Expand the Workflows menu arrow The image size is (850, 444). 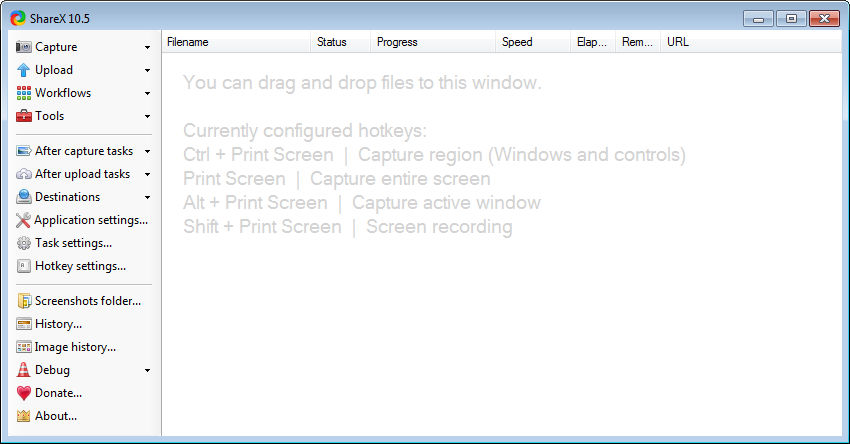(x=147, y=94)
